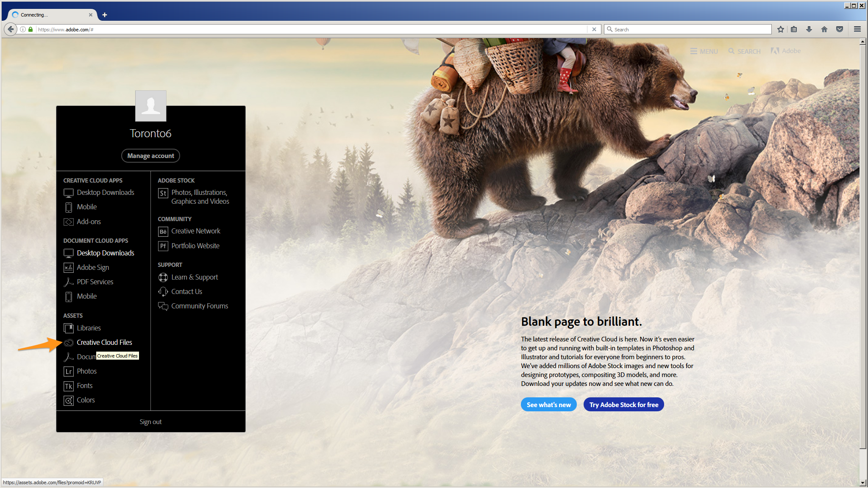Click the Colors wheel icon

pos(68,400)
